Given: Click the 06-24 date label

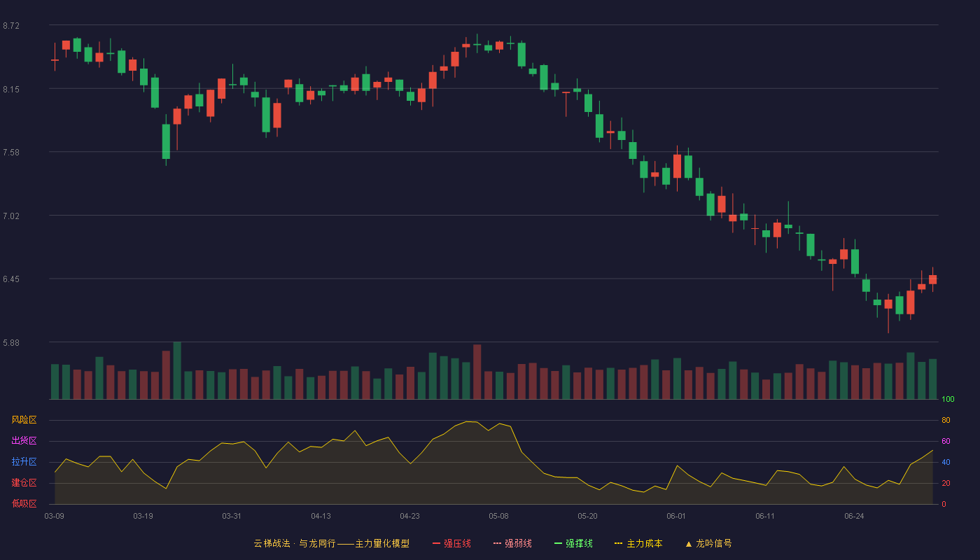Looking at the screenshot, I should point(855,516).
